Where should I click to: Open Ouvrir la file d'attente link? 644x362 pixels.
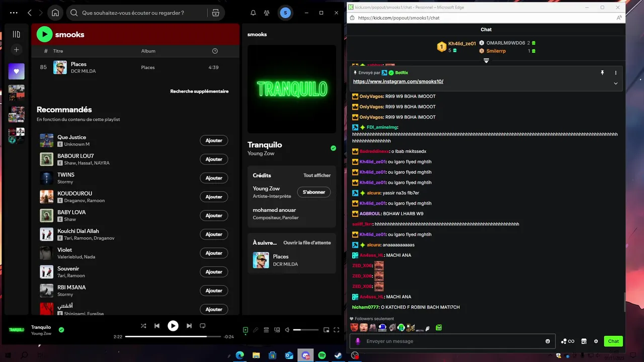coord(307,243)
